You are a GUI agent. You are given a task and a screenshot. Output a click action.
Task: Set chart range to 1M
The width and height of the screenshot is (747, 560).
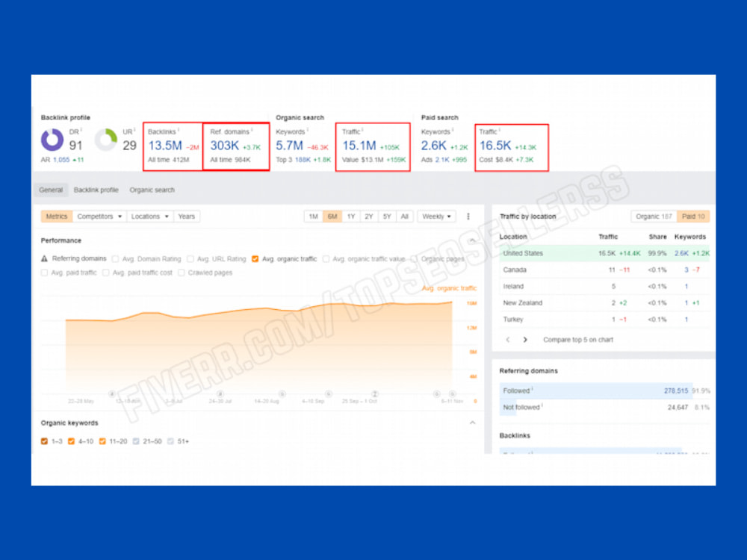click(x=313, y=217)
